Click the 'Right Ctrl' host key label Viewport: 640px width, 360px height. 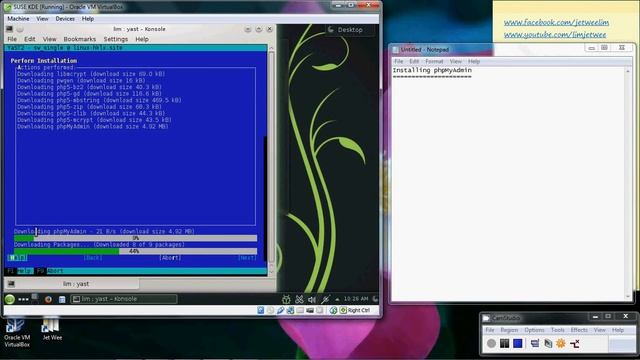point(358,311)
